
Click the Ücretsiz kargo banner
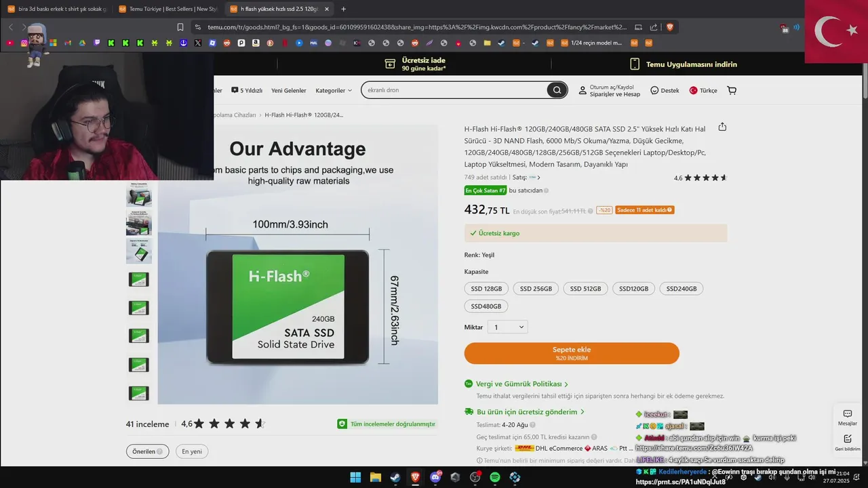tap(595, 233)
